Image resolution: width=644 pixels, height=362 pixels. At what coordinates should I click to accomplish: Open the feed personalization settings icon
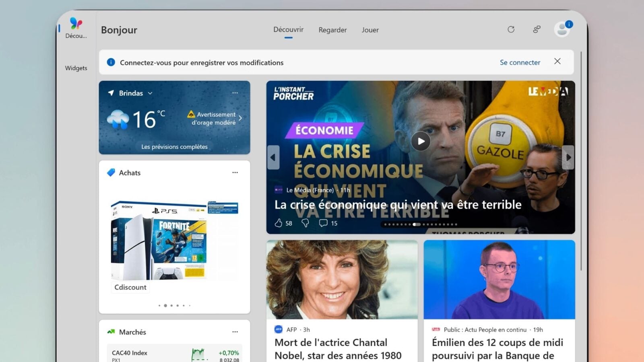(x=537, y=29)
